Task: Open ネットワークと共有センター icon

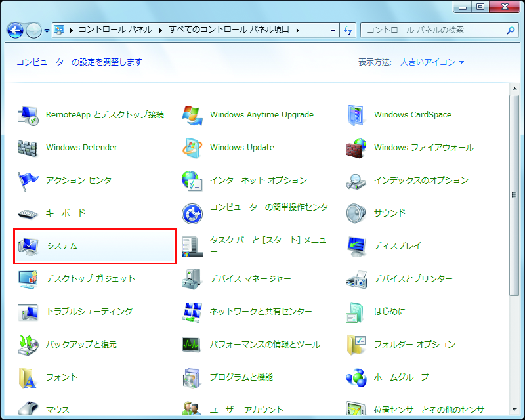Action: (x=192, y=312)
